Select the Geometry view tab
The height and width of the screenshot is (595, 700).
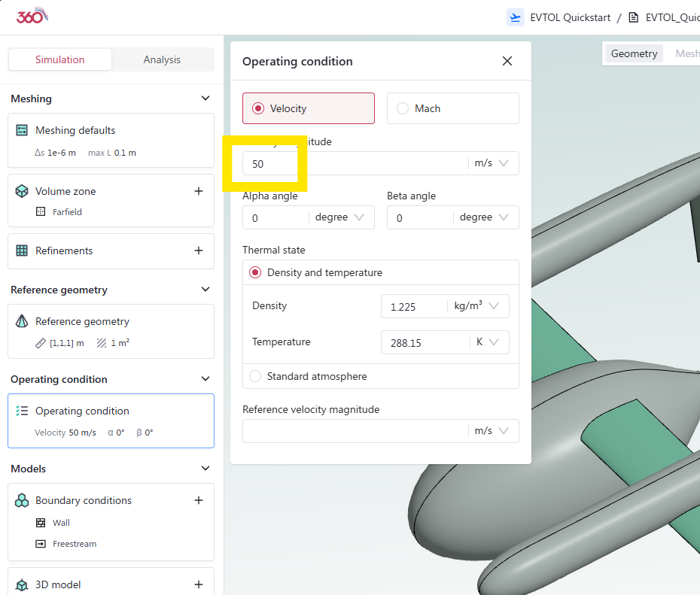click(634, 53)
